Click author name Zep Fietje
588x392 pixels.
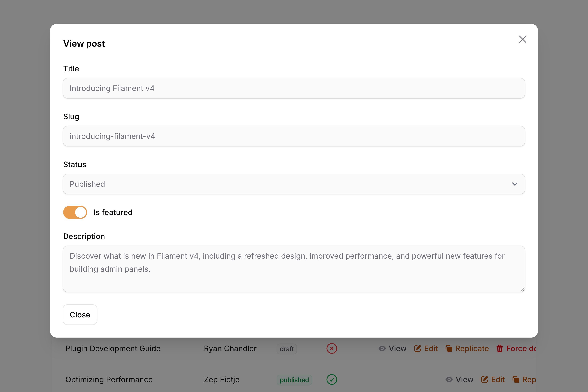coord(222,379)
